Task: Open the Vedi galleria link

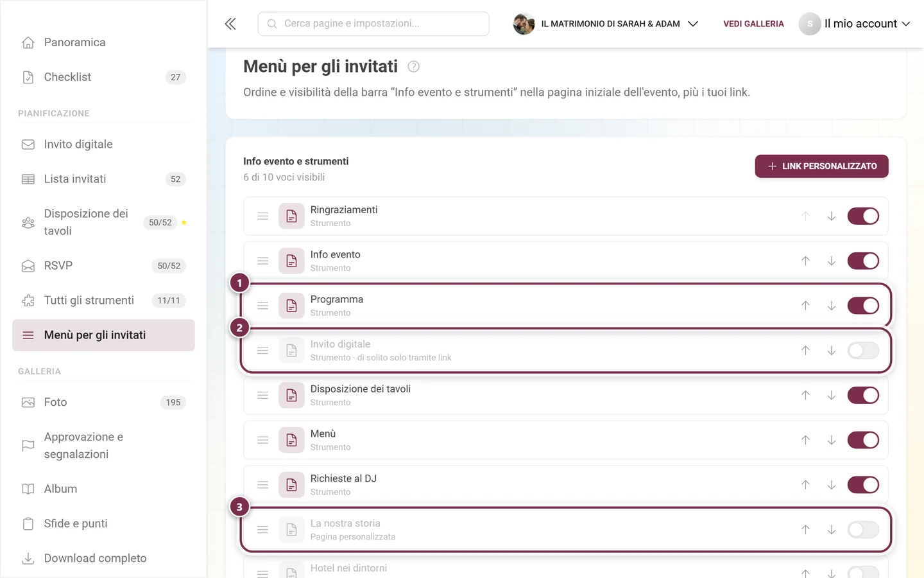Action: pyautogui.click(x=753, y=24)
